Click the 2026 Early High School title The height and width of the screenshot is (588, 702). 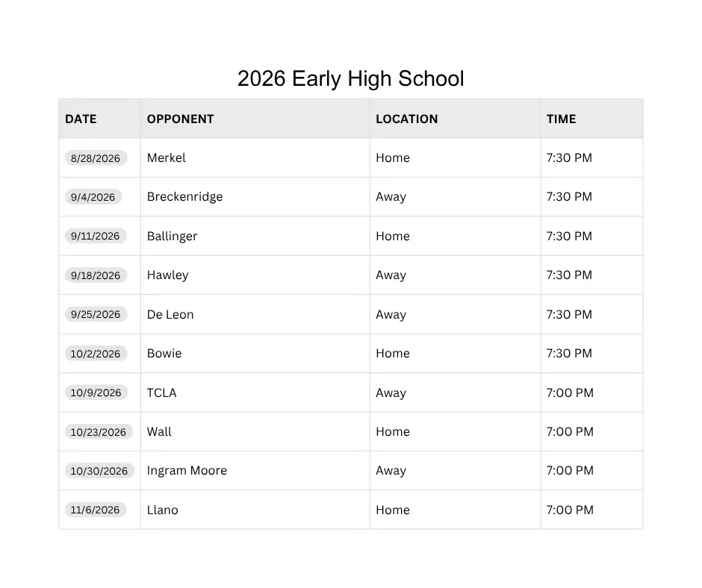point(350,79)
